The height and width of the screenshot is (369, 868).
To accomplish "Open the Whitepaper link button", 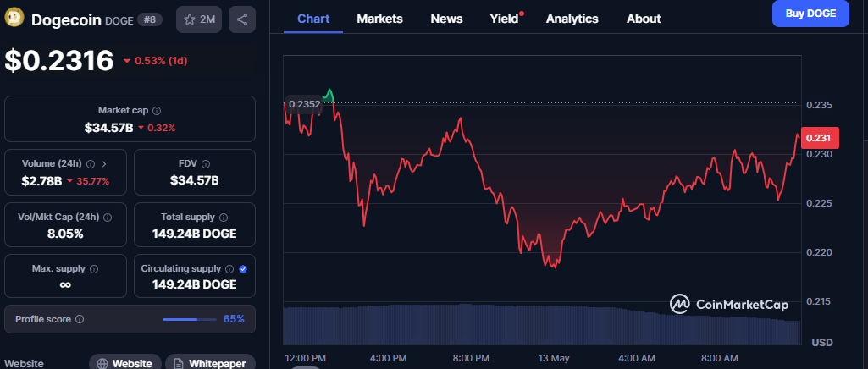I will coord(210,362).
